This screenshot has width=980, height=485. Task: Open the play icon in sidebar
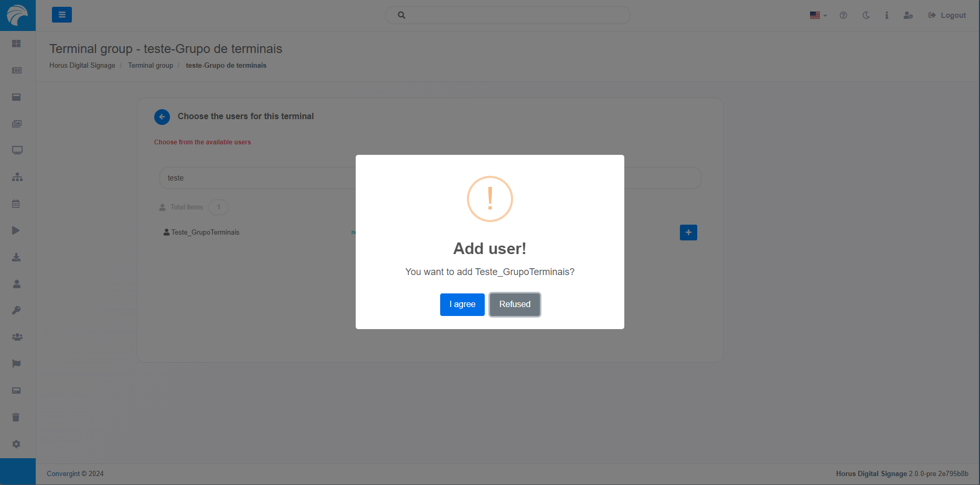pyautogui.click(x=16, y=230)
